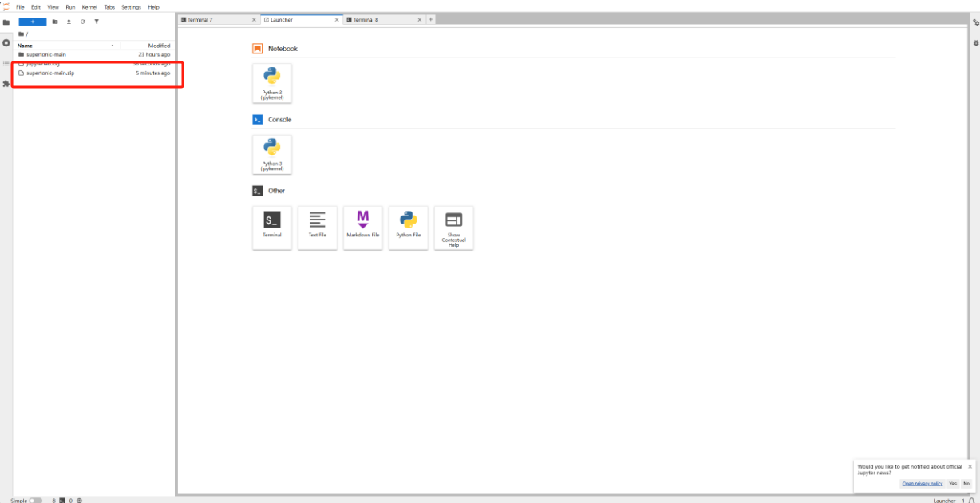Click the terminals count status bar icon
The image size is (980, 503).
(62, 501)
